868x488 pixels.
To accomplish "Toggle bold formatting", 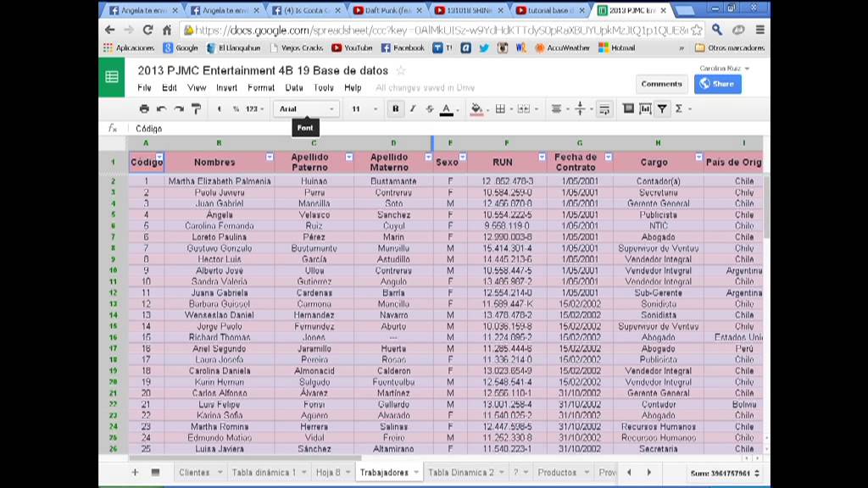I will [x=395, y=109].
